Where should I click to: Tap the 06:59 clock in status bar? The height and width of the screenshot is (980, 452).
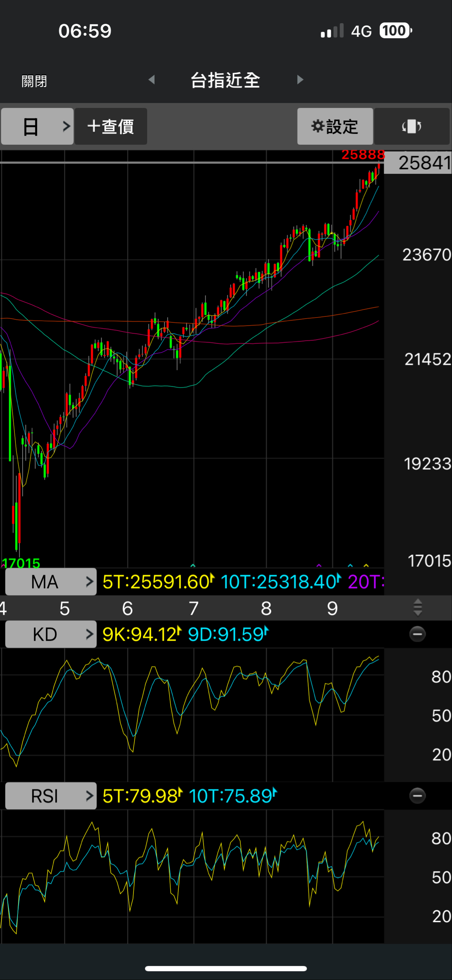tap(85, 31)
